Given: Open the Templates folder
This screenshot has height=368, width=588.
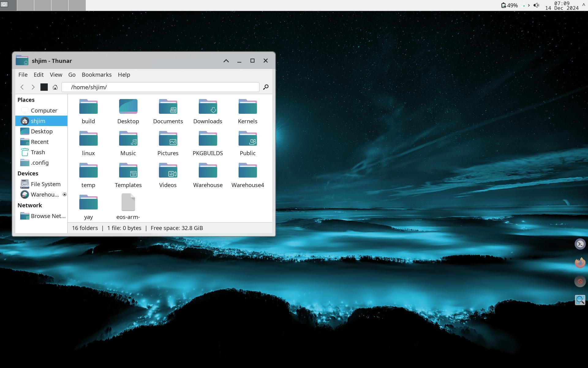Looking at the screenshot, I should pos(128,175).
